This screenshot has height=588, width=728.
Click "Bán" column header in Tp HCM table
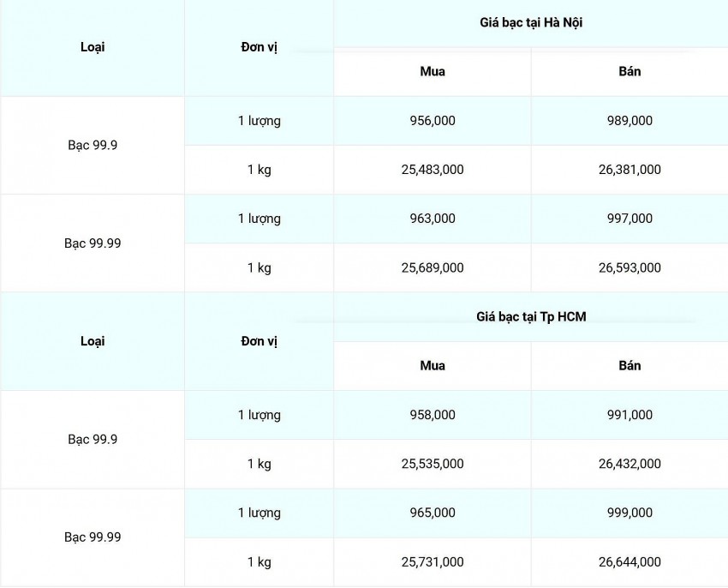click(x=630, y=366)
